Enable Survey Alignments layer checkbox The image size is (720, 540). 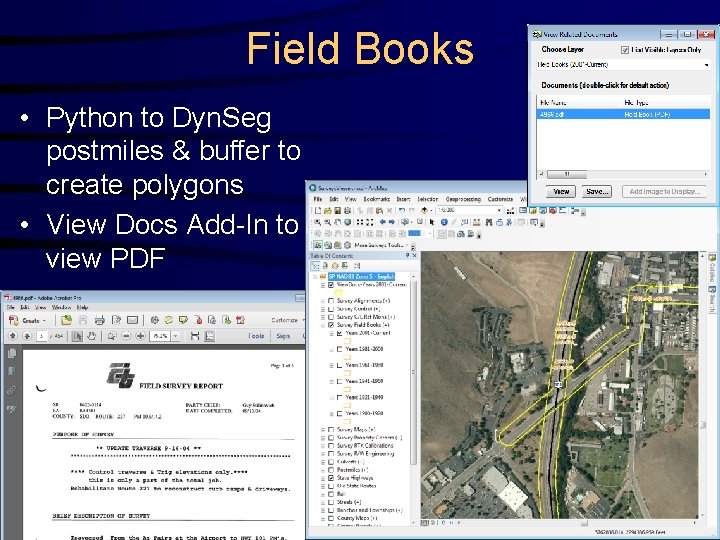point(331,301)
